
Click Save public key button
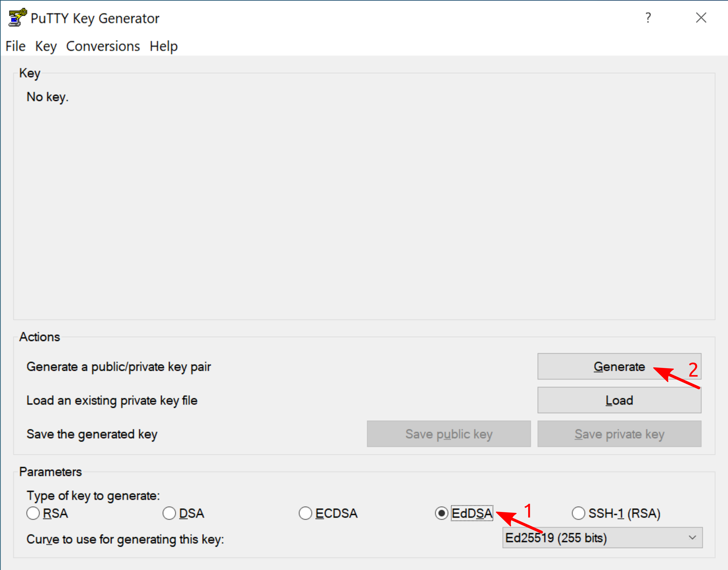[x=449, y=434]
